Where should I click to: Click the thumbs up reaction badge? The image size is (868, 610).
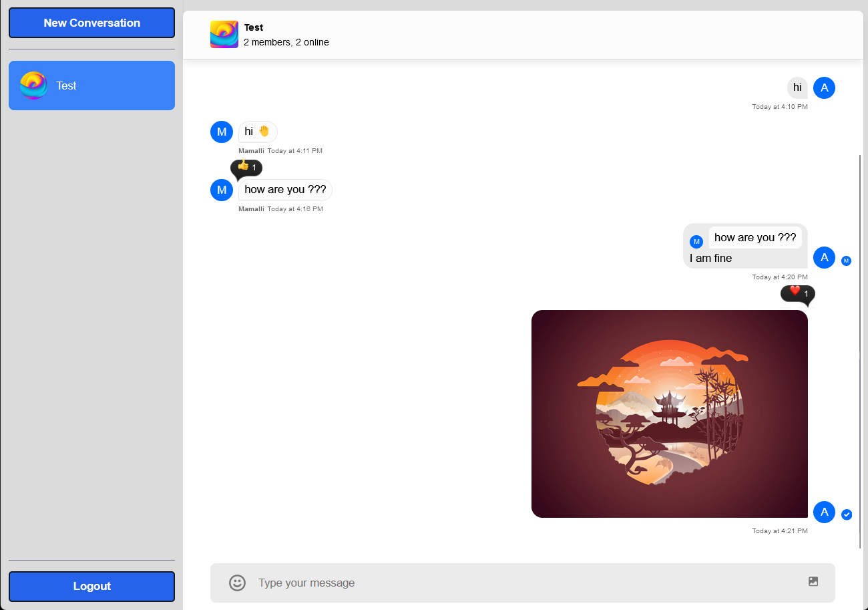(246, 167)
